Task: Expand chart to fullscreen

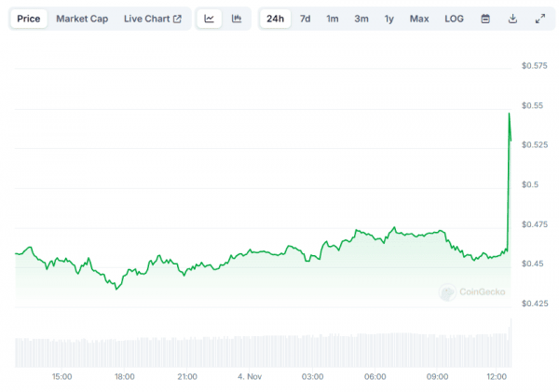Action: pyautogui.click(x=540, y=19)
